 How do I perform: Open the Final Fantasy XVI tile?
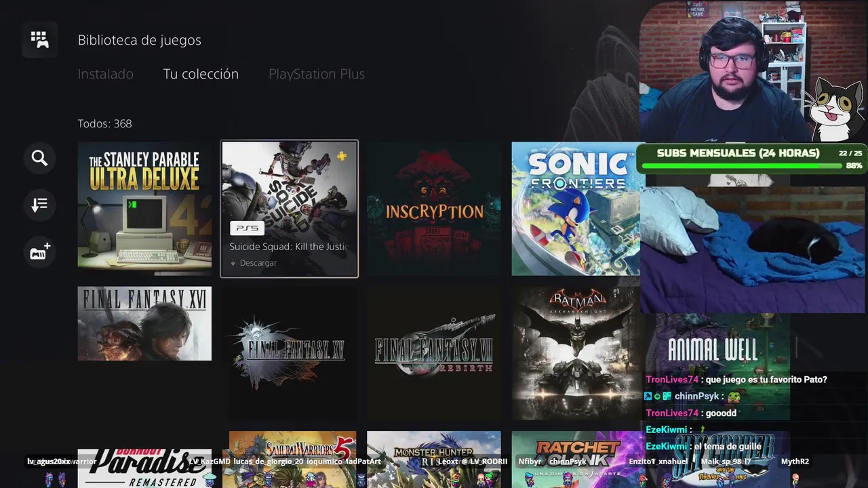click(144, 323)
